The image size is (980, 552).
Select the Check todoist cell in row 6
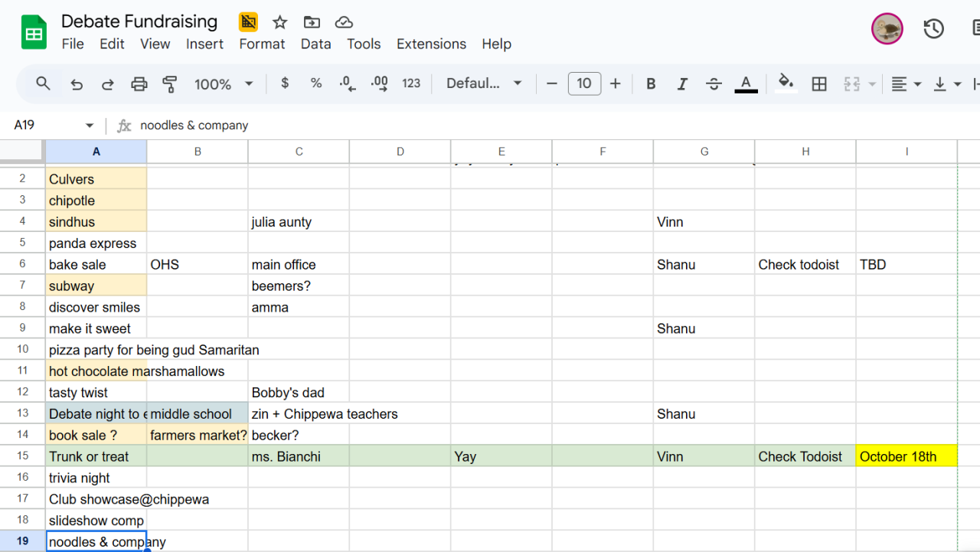[805, 264]
